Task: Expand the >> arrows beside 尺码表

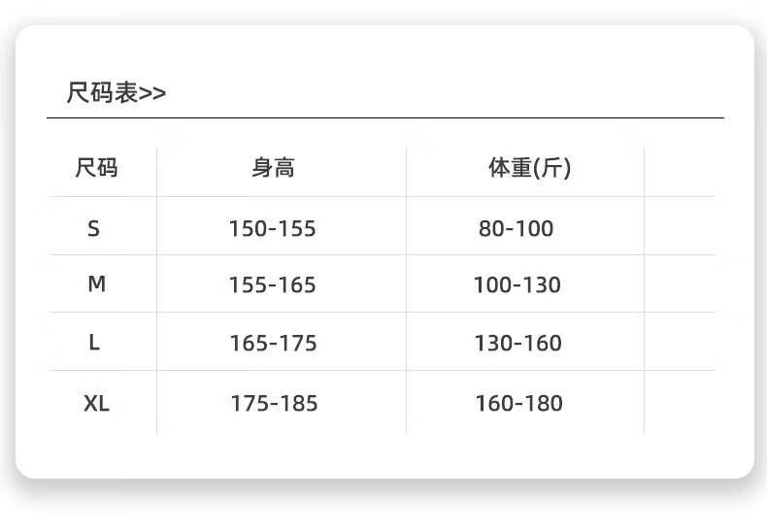Action: [152, 94]
